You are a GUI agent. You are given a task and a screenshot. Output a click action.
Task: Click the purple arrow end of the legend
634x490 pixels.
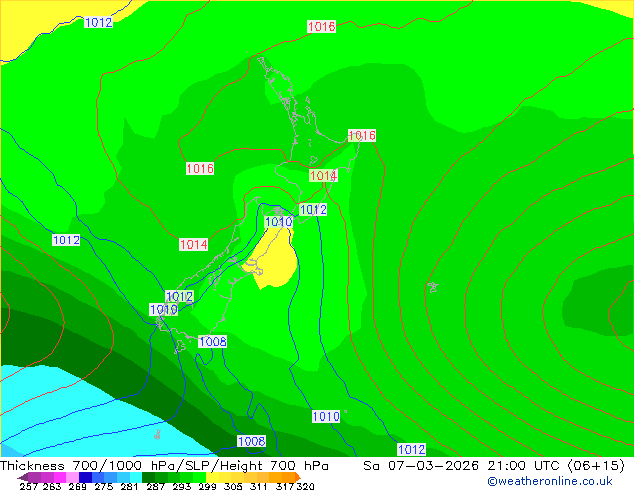(x=23, y=477)
